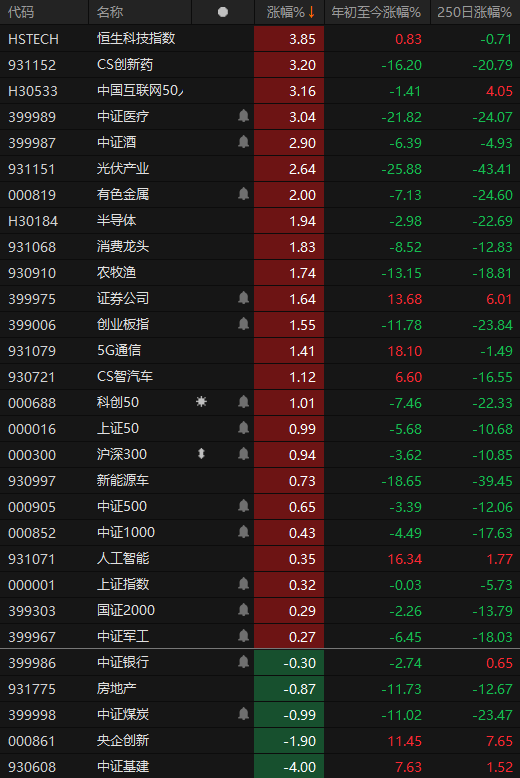This screenshot has height=778, width=520.
Task: Click the -25.88 year-to-date value for 光伏产业
Action: click(x=401, y=169)
